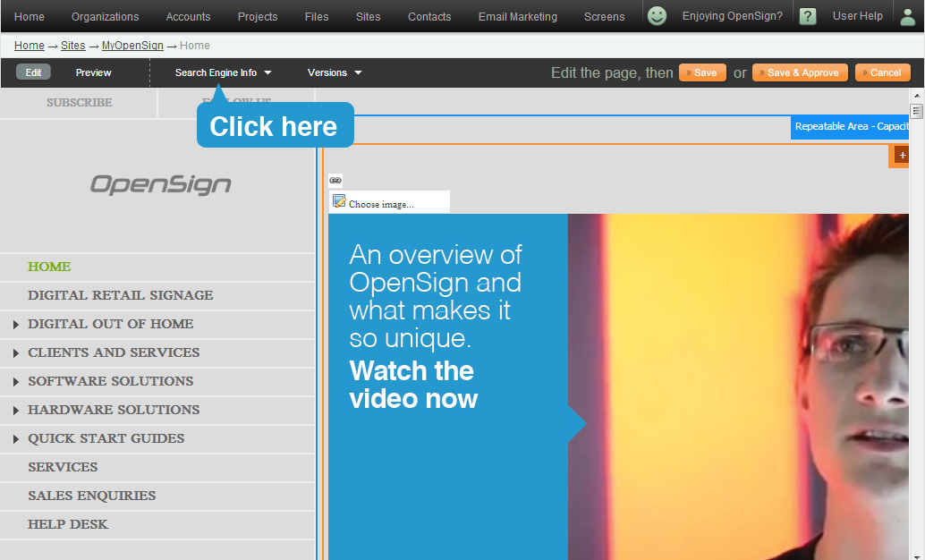Select HOME in site navigation
The height and width of the screenshot is (560, 925).
[49, 267]
